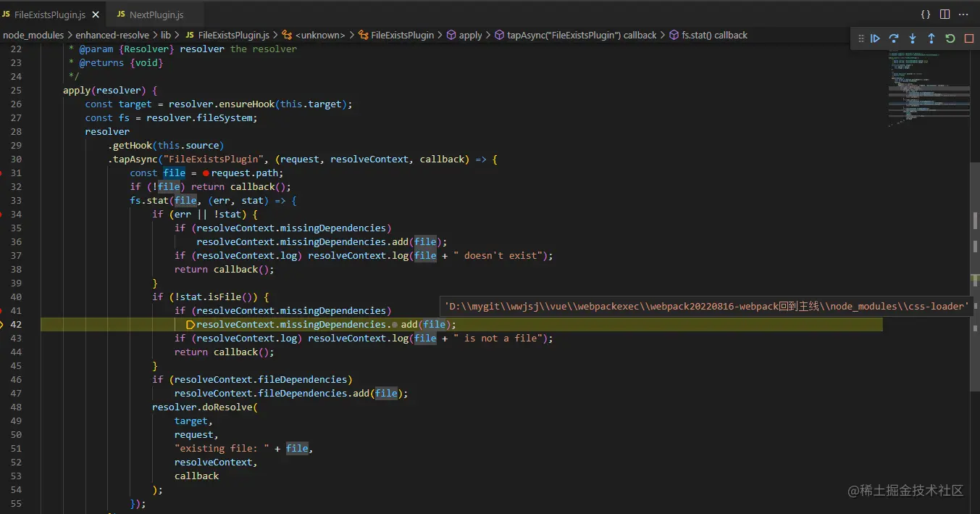
Task: Stop the debug session
Action: tap(969, 38)
